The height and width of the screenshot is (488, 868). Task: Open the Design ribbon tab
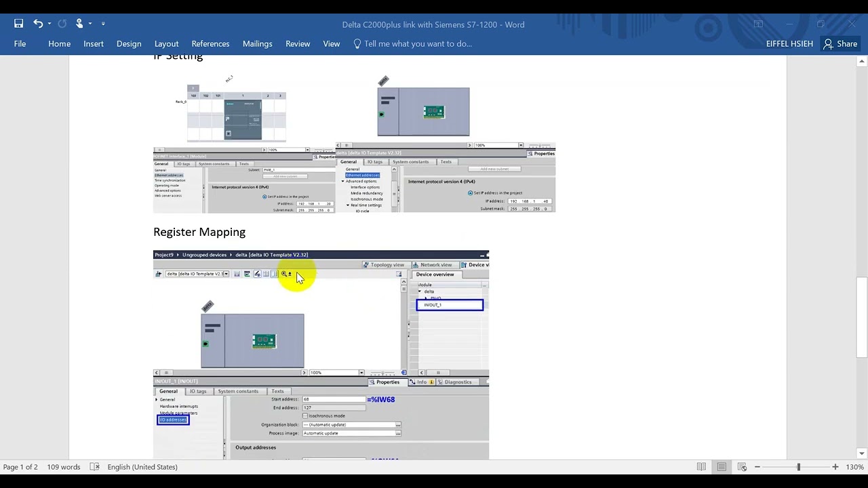pos(129,43)
